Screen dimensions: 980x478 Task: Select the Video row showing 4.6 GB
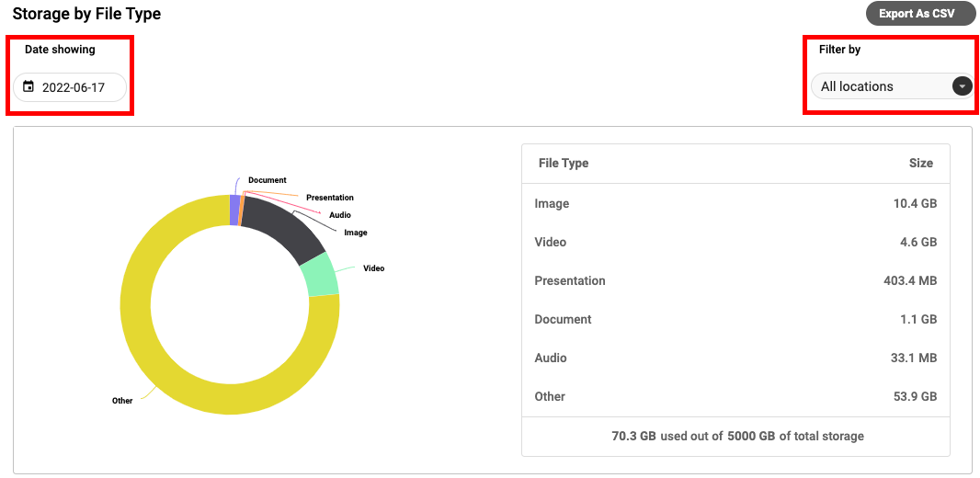pos(735,242)
